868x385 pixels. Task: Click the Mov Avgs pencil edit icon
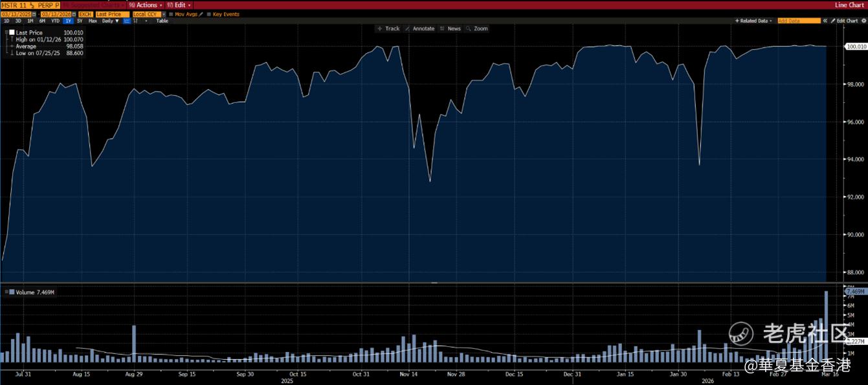coord(201,14)
